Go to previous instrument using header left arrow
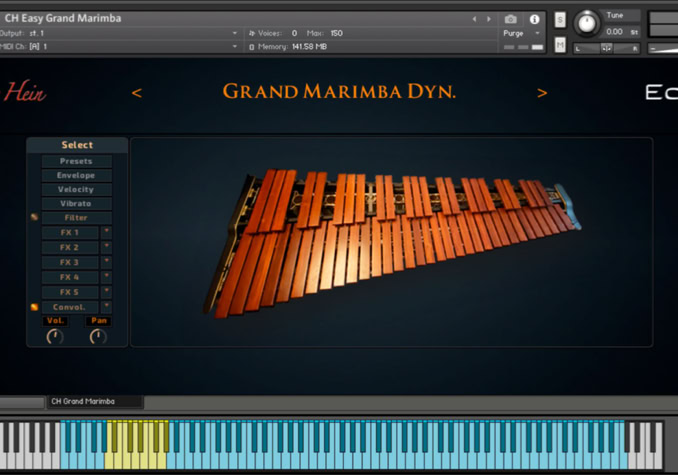The height and width of the screenshot is (475, 678). pyautogui.click(x=475, y=19)
